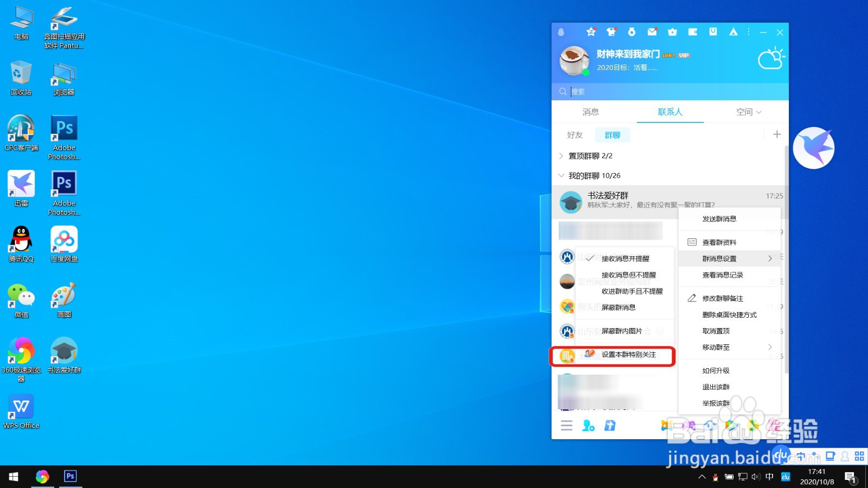Click the U-shaped bookmark icon in header

point(713,32)
